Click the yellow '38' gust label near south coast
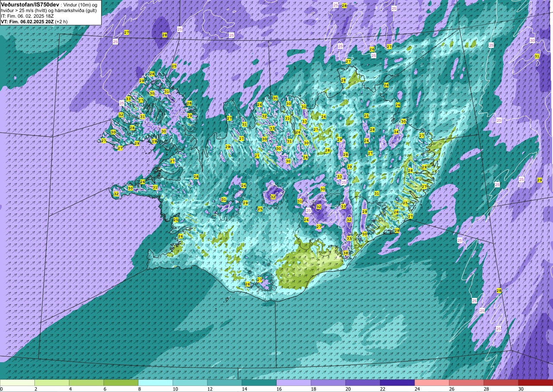The image size is (553, 392). (346, 253)
